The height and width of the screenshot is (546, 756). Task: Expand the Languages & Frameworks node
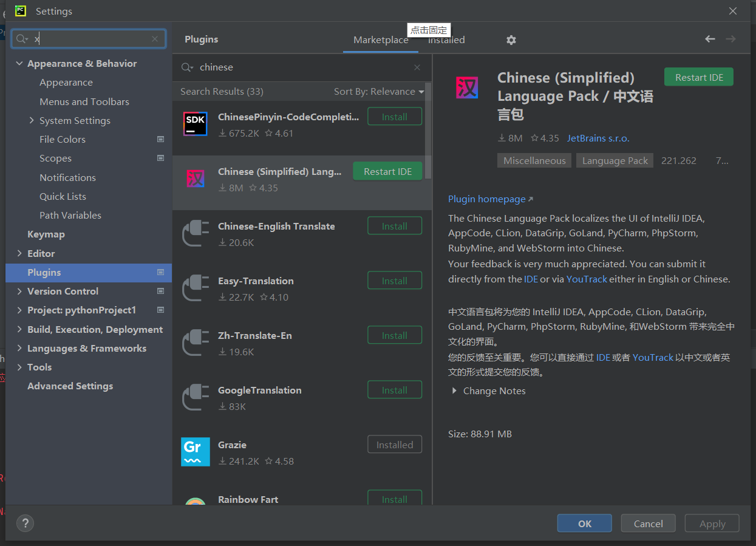(19, 348)
